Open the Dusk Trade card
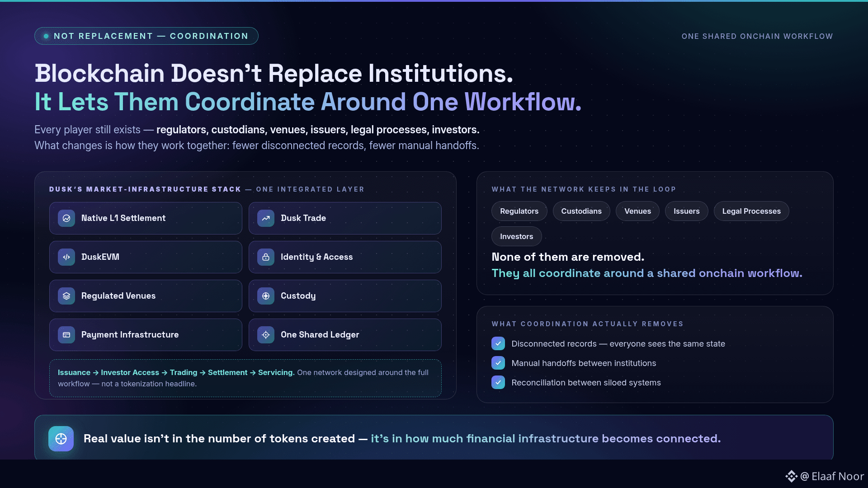 [x=345, y=218]
